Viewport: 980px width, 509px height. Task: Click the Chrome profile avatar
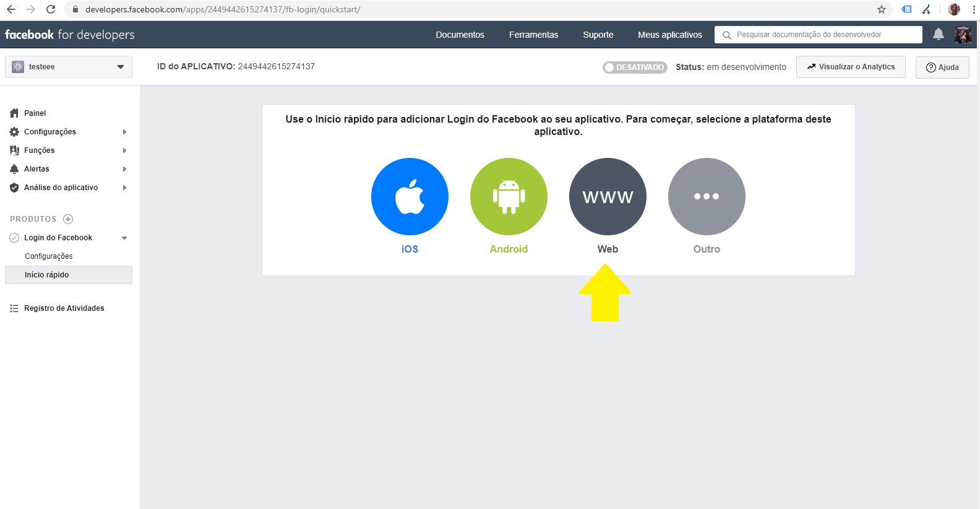954,9
